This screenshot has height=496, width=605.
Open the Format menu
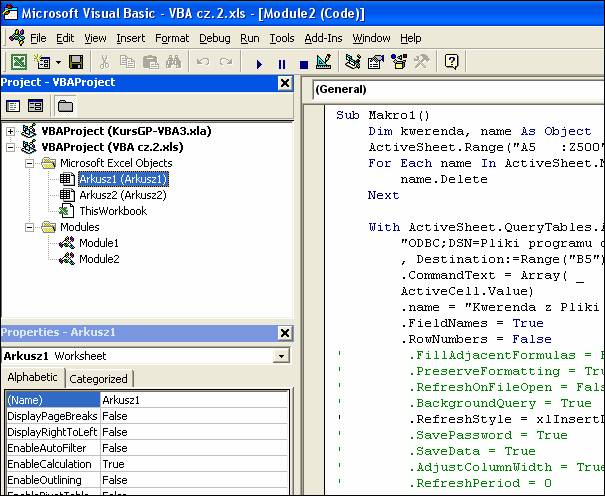click(x=172, y=38)
